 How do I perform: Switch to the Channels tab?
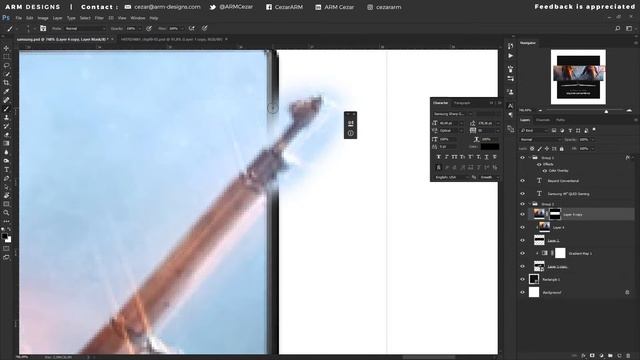click(x=543, y=120)
